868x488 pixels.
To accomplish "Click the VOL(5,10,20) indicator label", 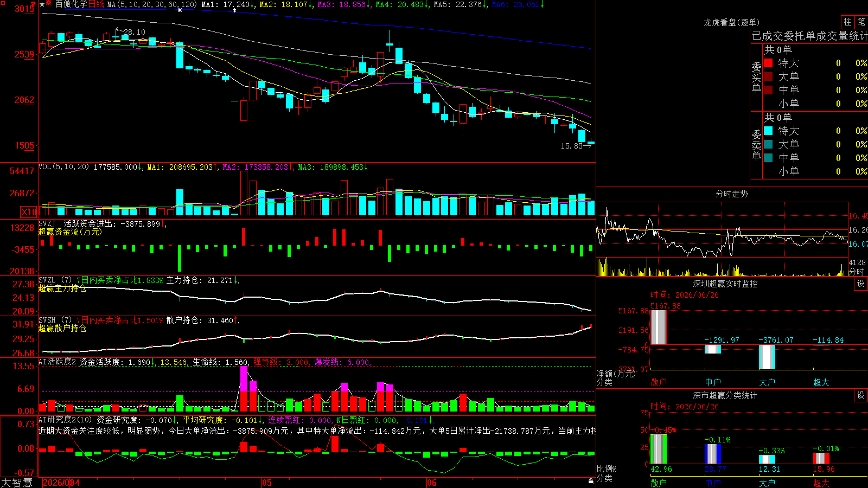I will [63, 166].
